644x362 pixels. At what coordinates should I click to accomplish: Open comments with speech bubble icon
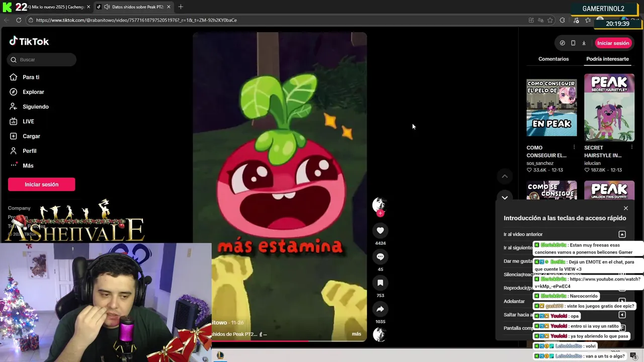pos(380,256)
